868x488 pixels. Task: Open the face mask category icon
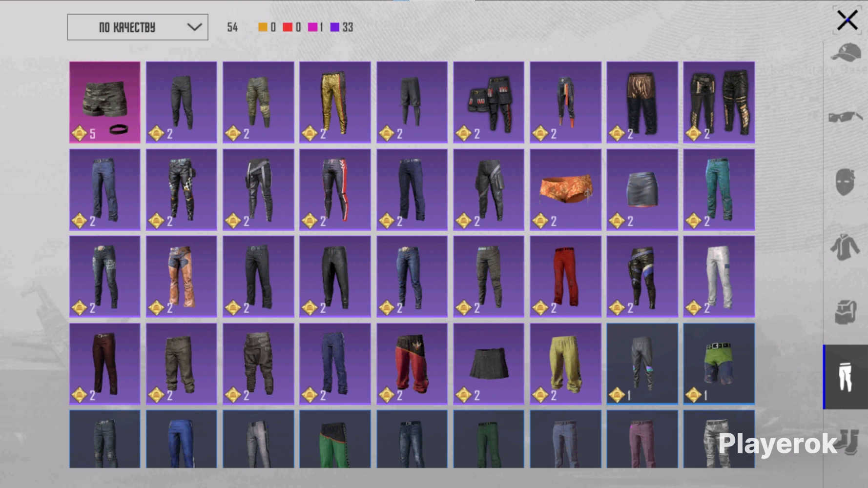pyautogui.click(x=846, y=182)
